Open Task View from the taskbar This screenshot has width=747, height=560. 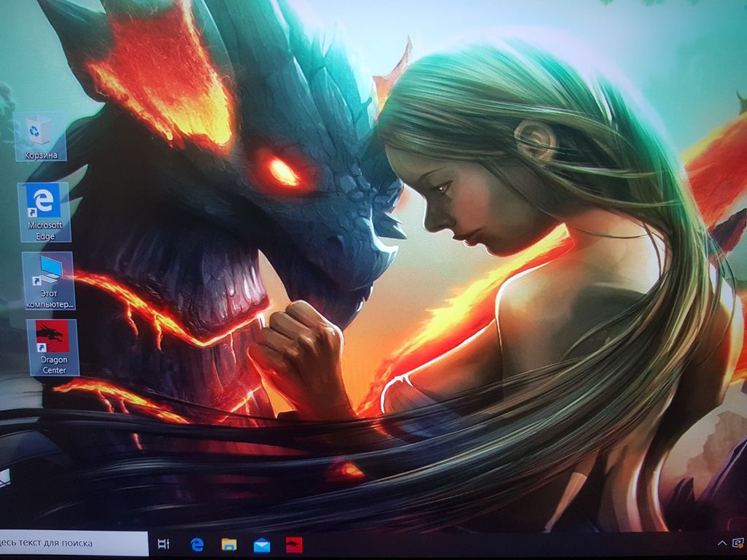coord(163,544)
